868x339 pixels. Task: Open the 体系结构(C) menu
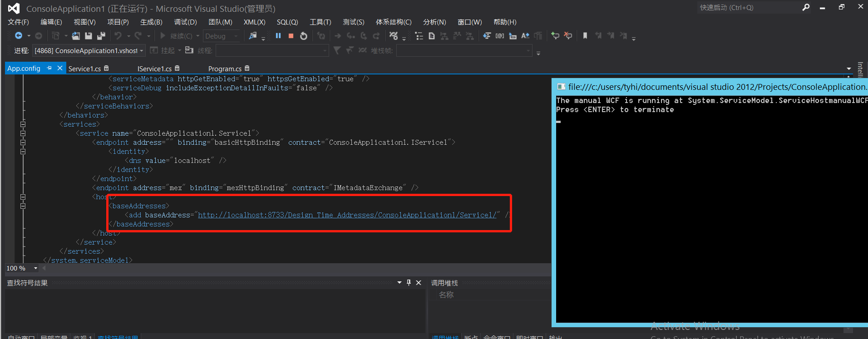coord(394,22)
